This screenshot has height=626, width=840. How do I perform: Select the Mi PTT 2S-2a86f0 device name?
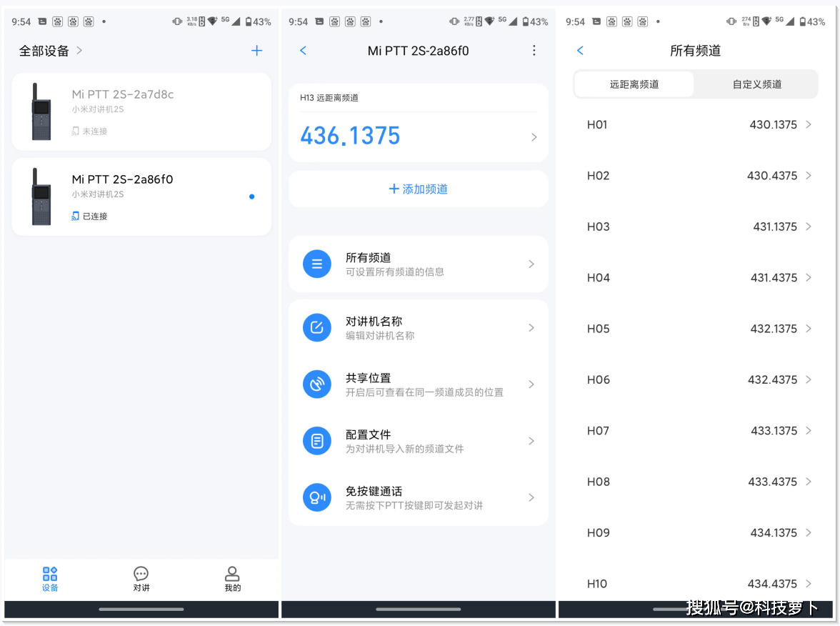123,179
